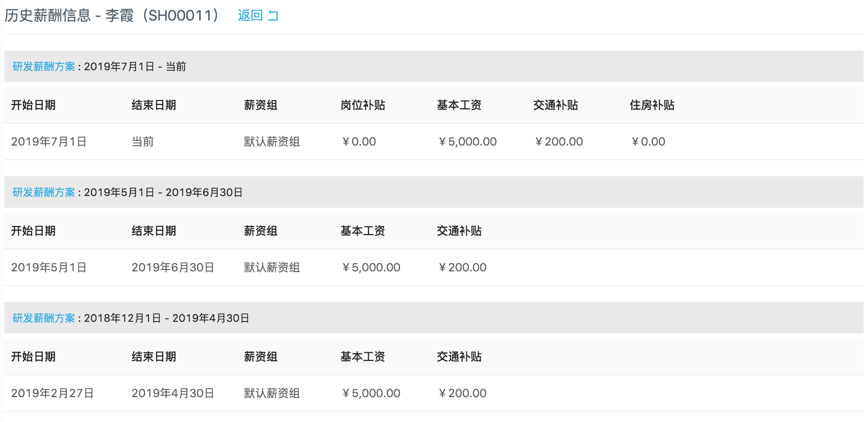Select the 2019年6月30日 end date cell

click(x=173, y=267)
